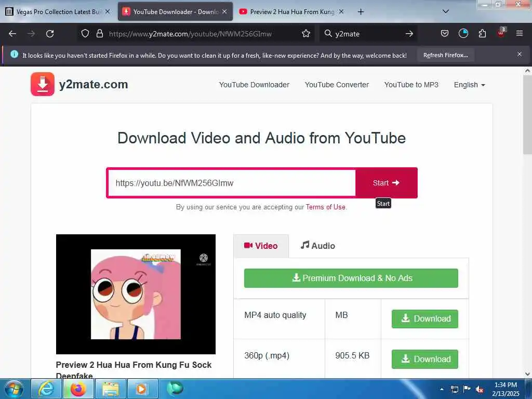532x399 pixels.
Task: Open Windows Explorer folder on taskbar
Action: 111,389
